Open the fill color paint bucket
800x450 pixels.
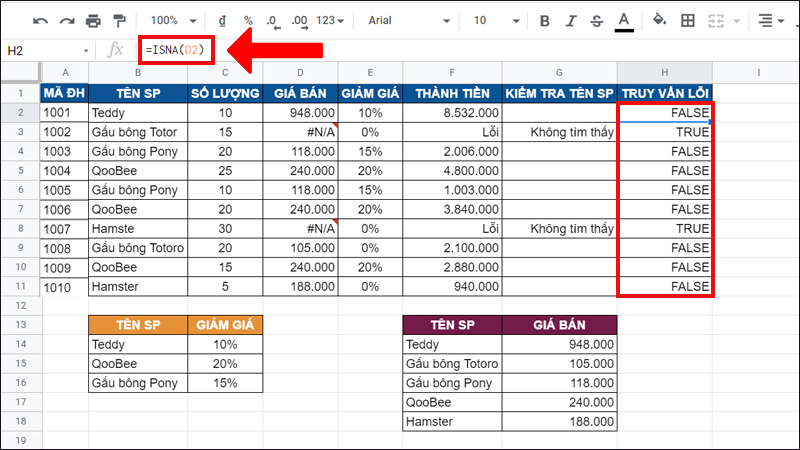659,20
